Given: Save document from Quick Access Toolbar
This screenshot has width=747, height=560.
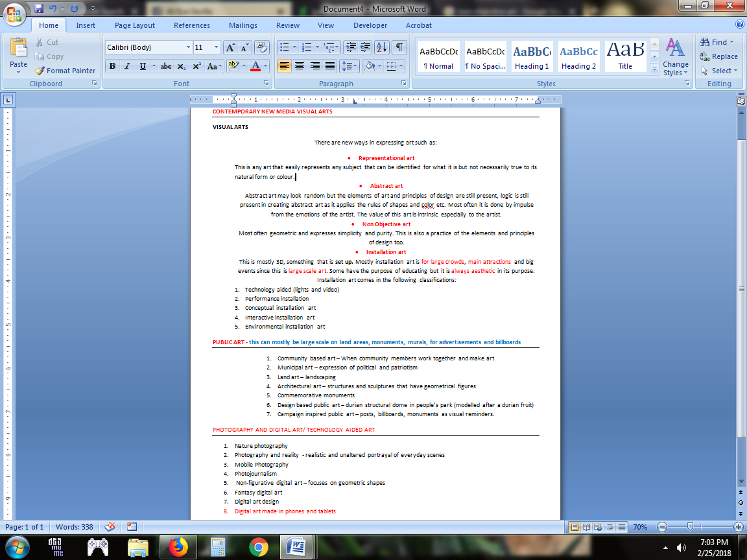Looking at the screenshot, I should pyautogui.click(x=39, y=8).
